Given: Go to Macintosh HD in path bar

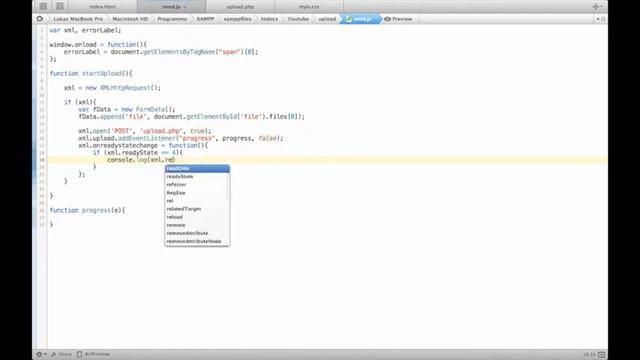Looking at the screenshot, I should pyautogui.click(x=130, y=19).
